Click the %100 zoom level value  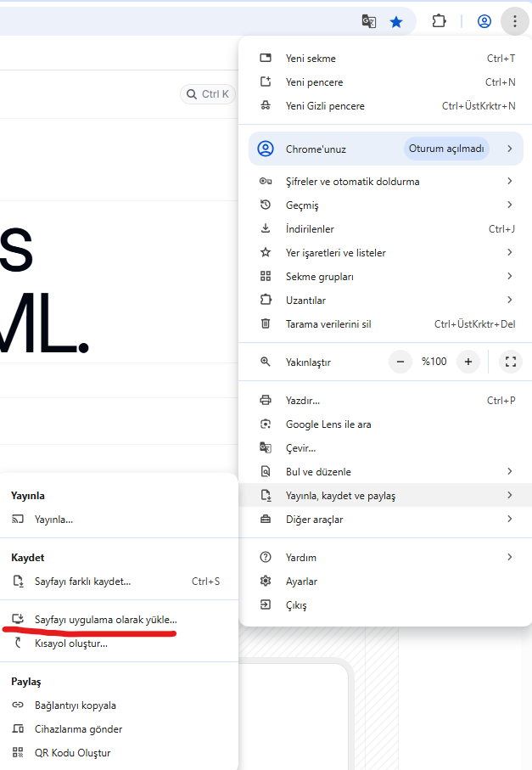tap(434, 362)
